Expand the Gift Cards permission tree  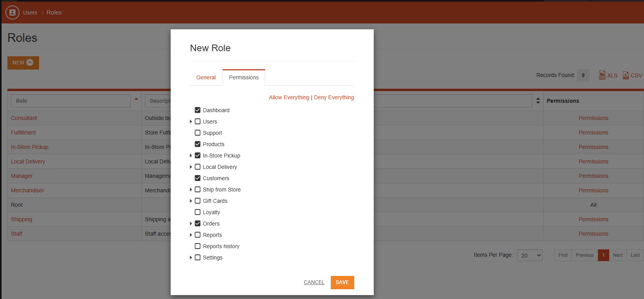(x=191, y=201)
